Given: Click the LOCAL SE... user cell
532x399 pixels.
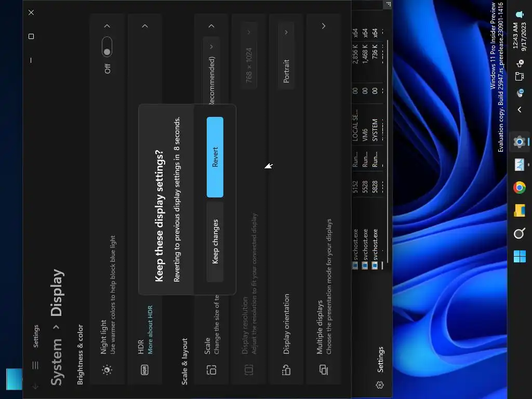Looking at the screenshot, I should pyautogui.click(x=355, y=125).
